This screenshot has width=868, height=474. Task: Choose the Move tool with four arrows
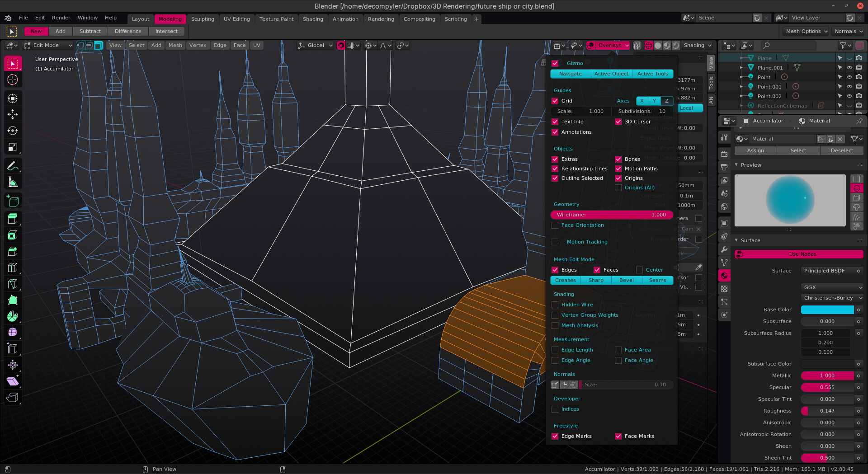click(x=13, y=114)
